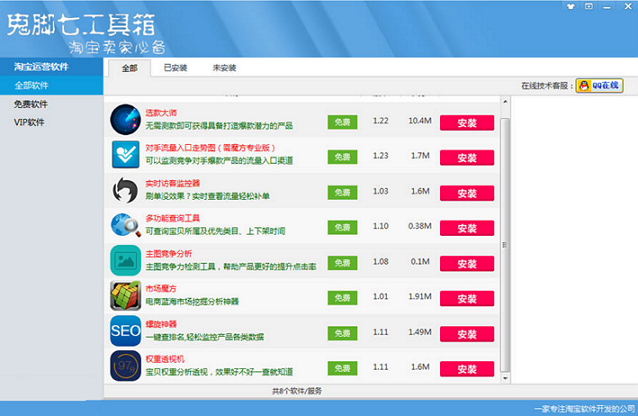The image size is (638, 416).
Task: Click the 免费 badge for 权重透视机
Action: [342, 368]
